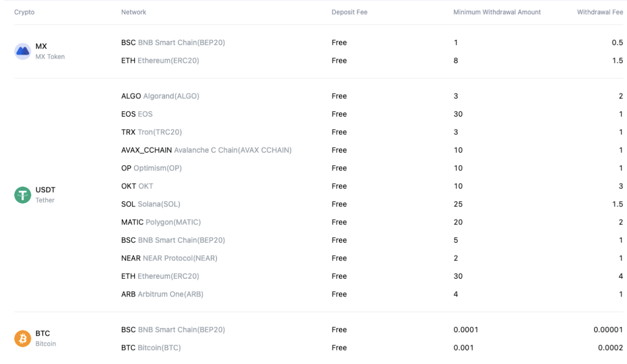Select the Withdrawal Fee column header

tap(600, 12)
